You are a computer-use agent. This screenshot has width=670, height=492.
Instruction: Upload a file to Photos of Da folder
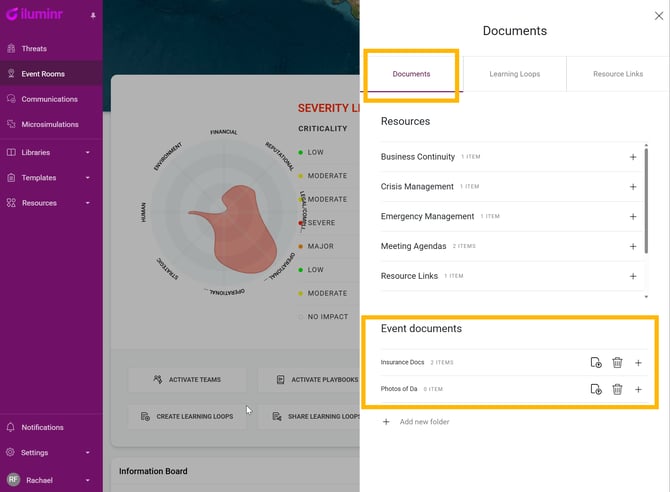pyautogui.click(x=596, y=389)
